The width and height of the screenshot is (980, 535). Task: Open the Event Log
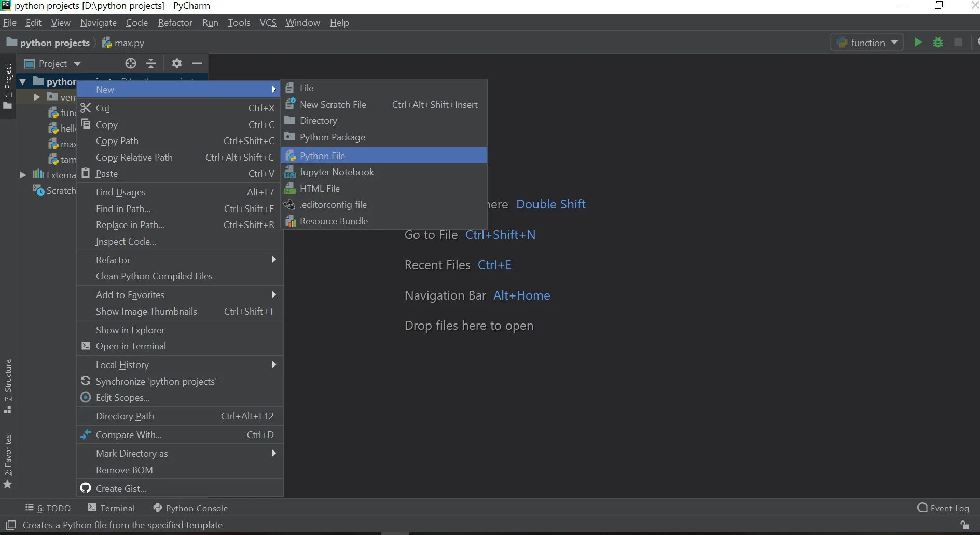943,508
